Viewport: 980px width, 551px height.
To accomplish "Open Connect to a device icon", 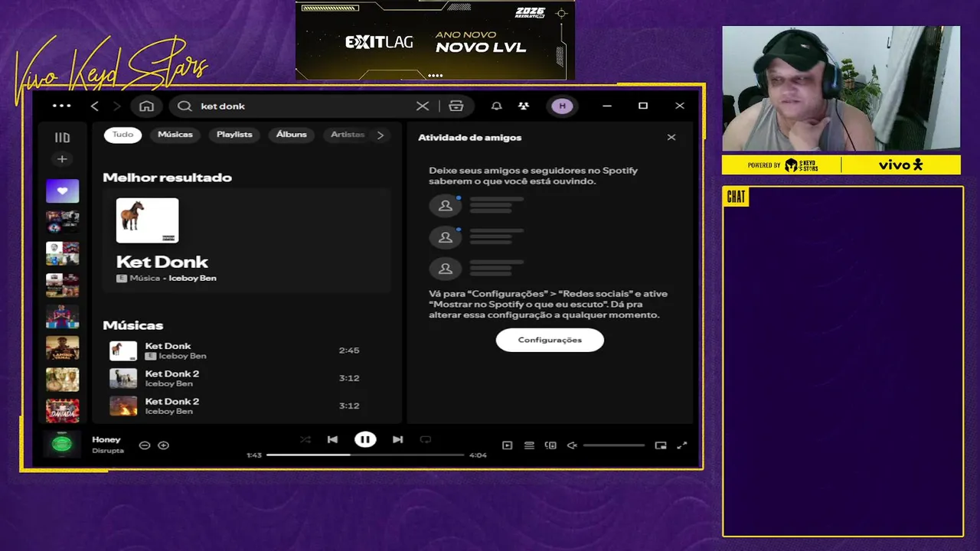I will click(x=550, y=445).
